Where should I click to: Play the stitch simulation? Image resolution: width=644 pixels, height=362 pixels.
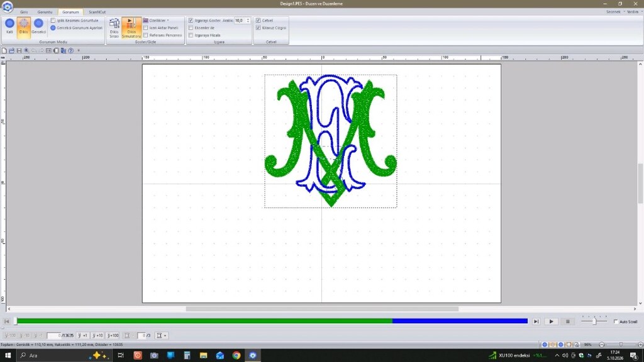coord(551,321)
